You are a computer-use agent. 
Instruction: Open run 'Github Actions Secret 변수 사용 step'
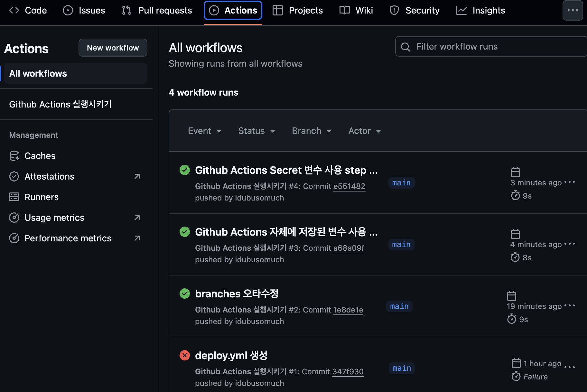click(x=286, y=170)
